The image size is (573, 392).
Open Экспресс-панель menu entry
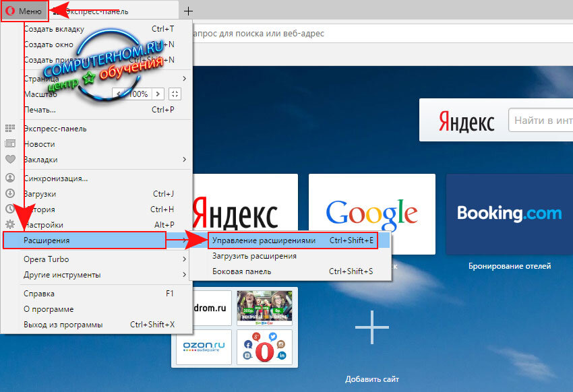(96, 129)
